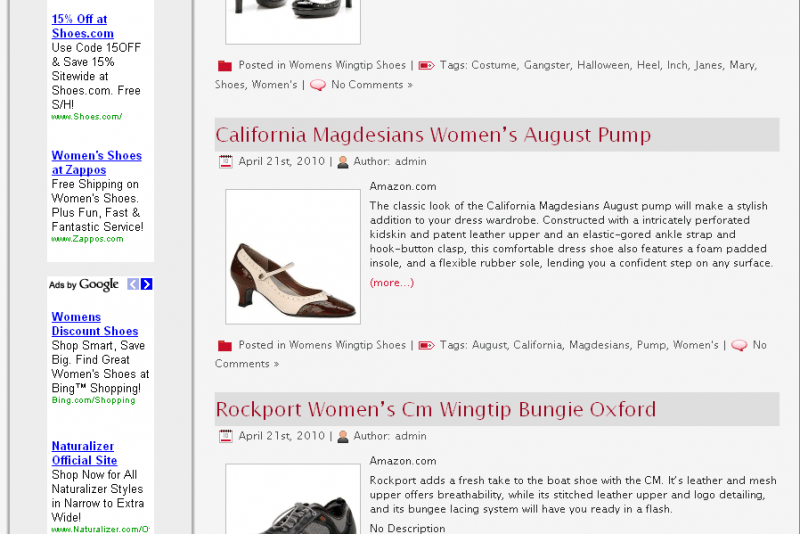
Task: Click the (more...) link in August Pump post
Action: [392, 283]
